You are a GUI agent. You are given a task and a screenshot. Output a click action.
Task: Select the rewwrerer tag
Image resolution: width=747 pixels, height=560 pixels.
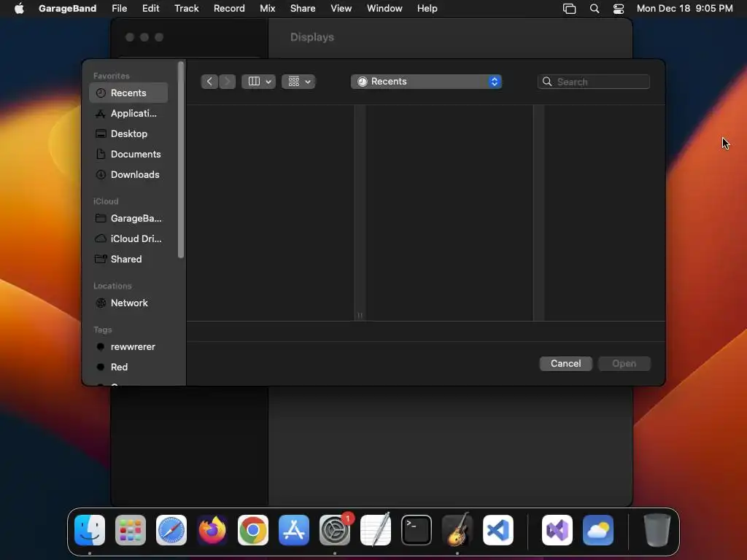pyautogui.click(x=128, y=346)
